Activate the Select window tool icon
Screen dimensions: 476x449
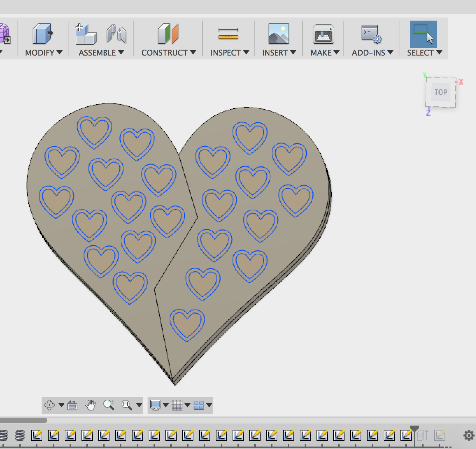pos(424,34)
